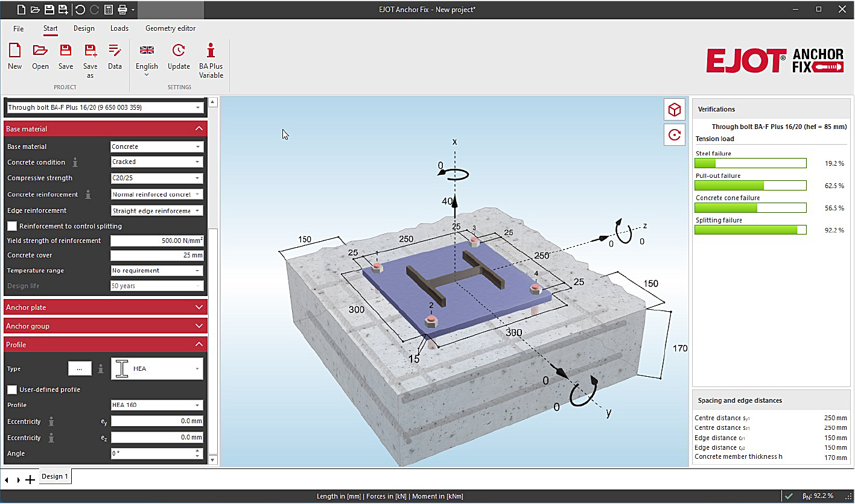Click the 3D cube view icon
The image size is (855, 504).
(675, 110)
